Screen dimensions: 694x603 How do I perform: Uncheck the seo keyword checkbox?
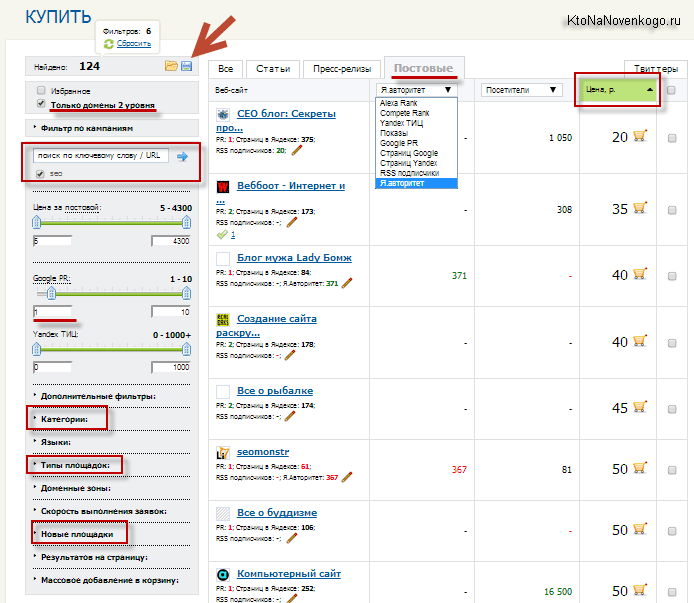tap(40, 174)
